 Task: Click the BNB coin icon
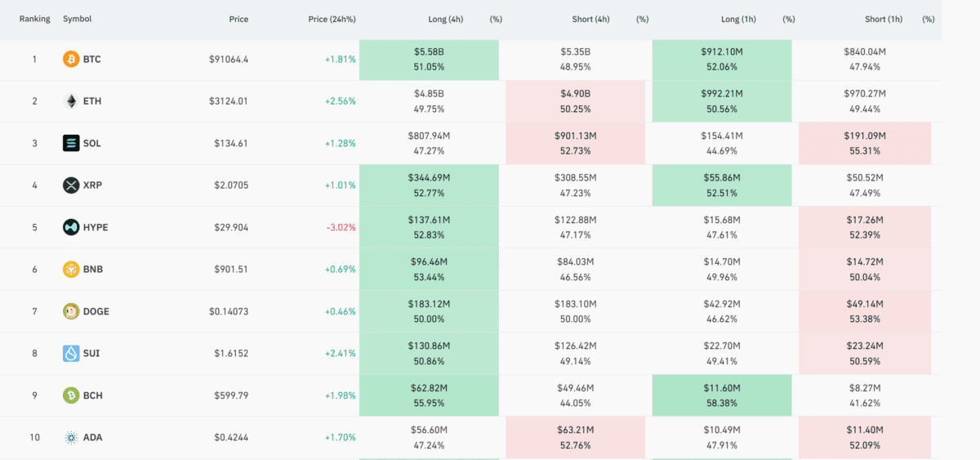71,270
